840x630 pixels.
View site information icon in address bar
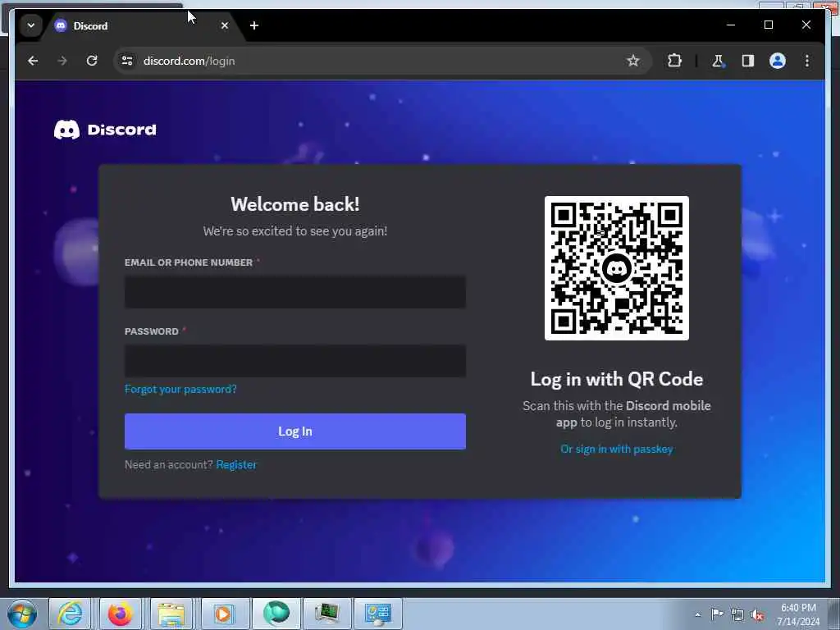[127, 61]
